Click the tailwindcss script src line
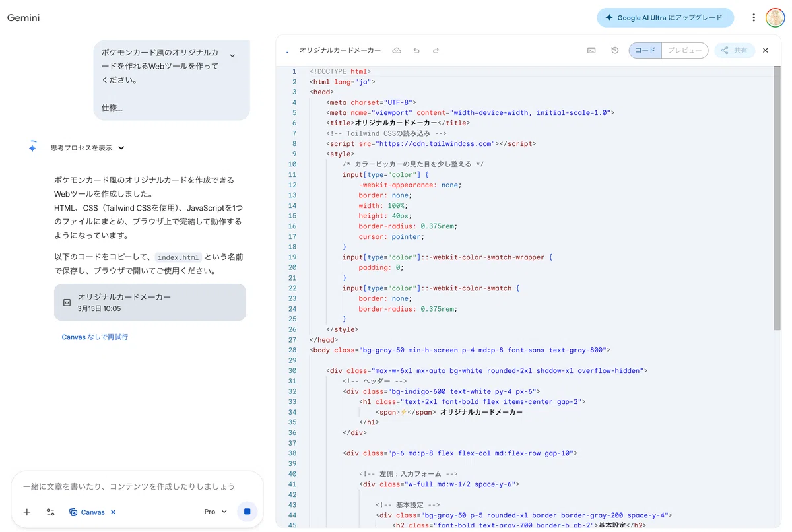 tap(431, 143)
